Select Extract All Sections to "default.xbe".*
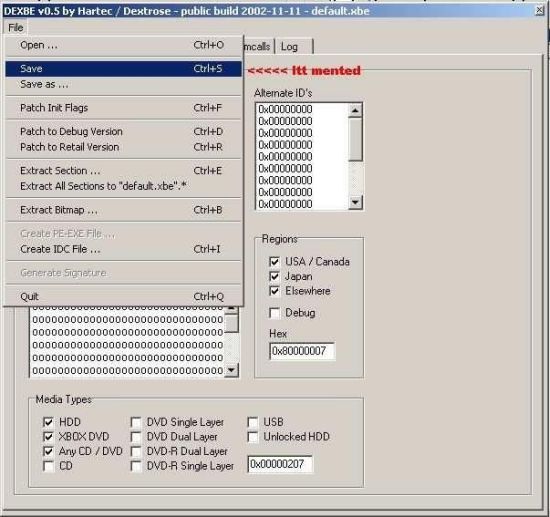 point(123,186)
